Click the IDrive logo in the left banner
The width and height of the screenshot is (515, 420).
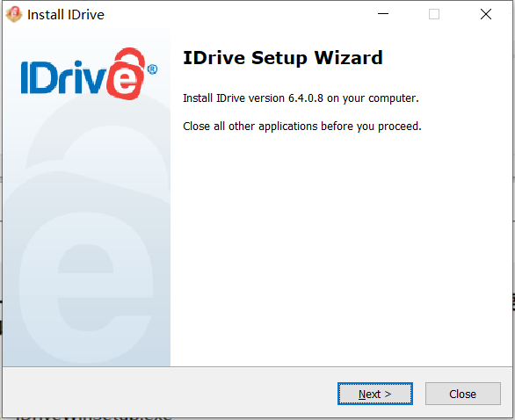pyautogui.click(x=89, y=74)
